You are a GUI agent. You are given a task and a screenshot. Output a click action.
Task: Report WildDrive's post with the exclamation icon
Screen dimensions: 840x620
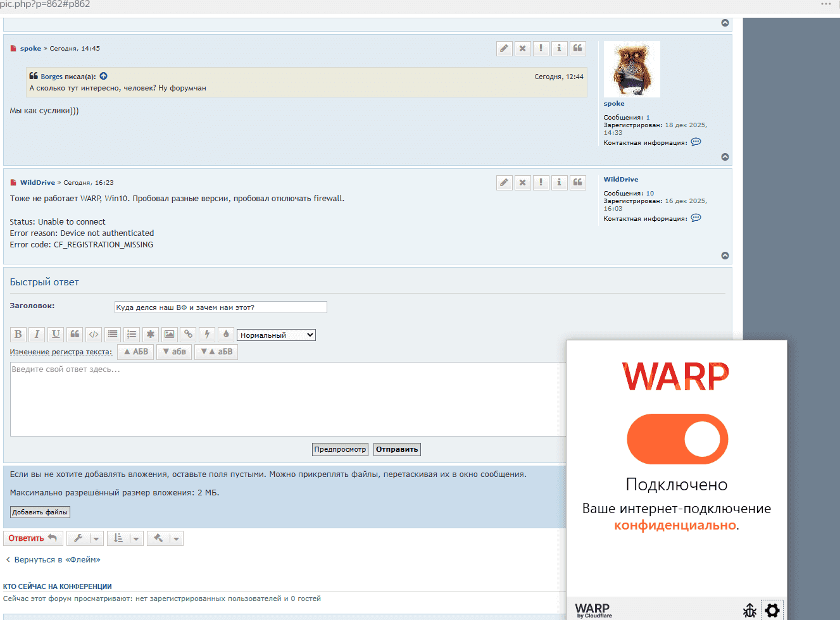point(541,183)
